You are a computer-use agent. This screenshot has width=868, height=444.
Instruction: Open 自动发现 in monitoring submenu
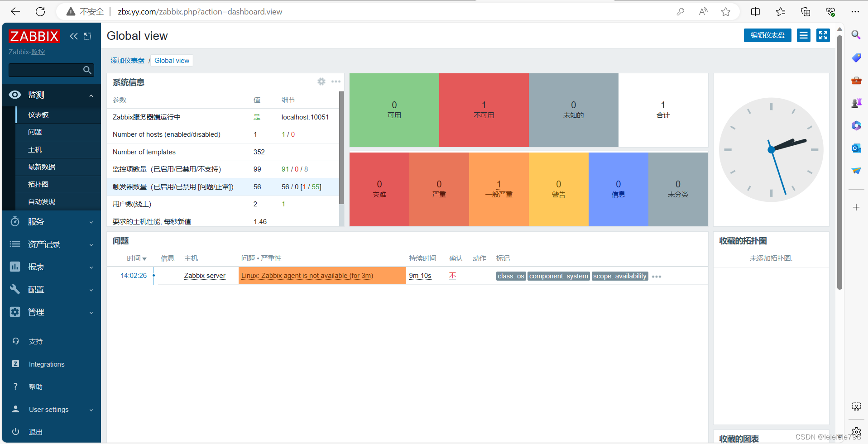click(x=58, y=201)
